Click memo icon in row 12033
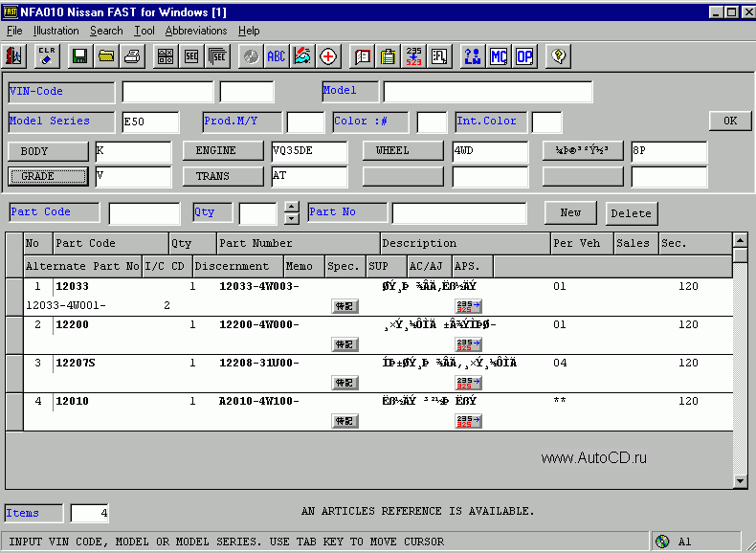 (345, 306)
